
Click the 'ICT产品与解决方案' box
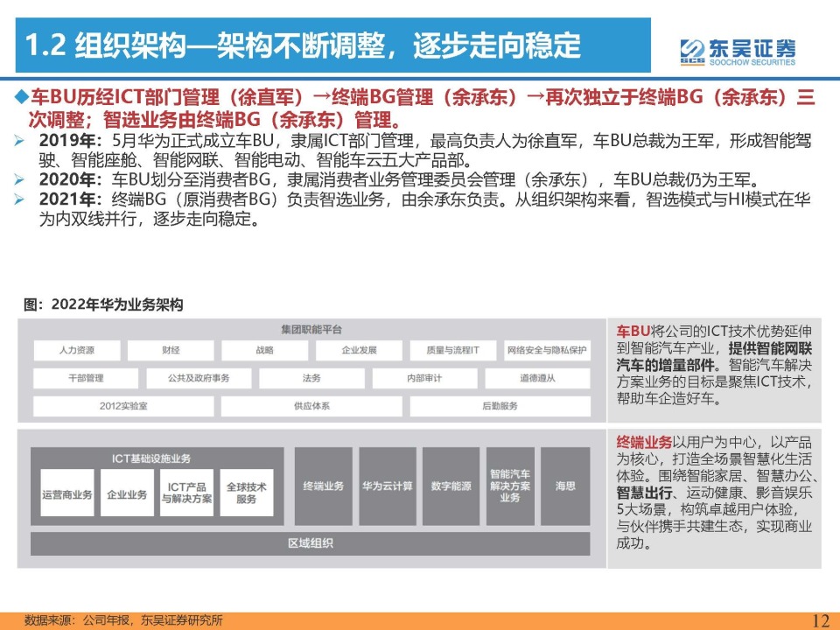tap(187, 493)
